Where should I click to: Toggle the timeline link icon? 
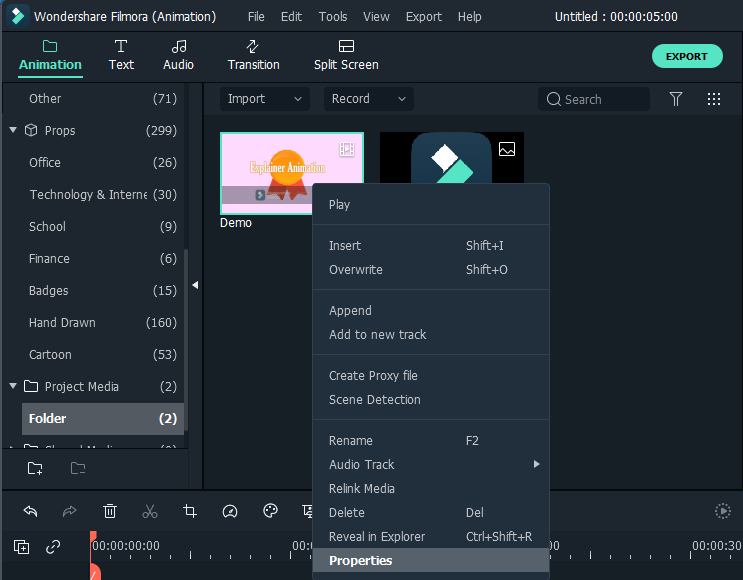(53, 547)
